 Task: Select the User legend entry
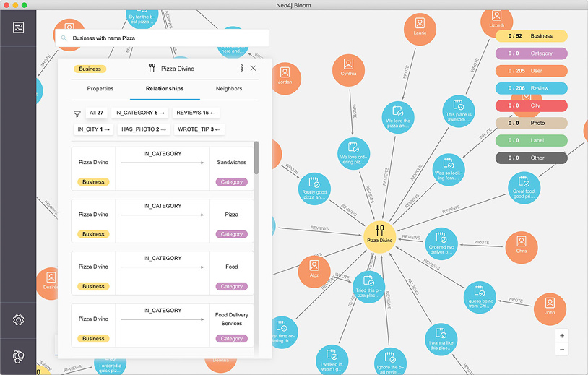coord(532,71)
